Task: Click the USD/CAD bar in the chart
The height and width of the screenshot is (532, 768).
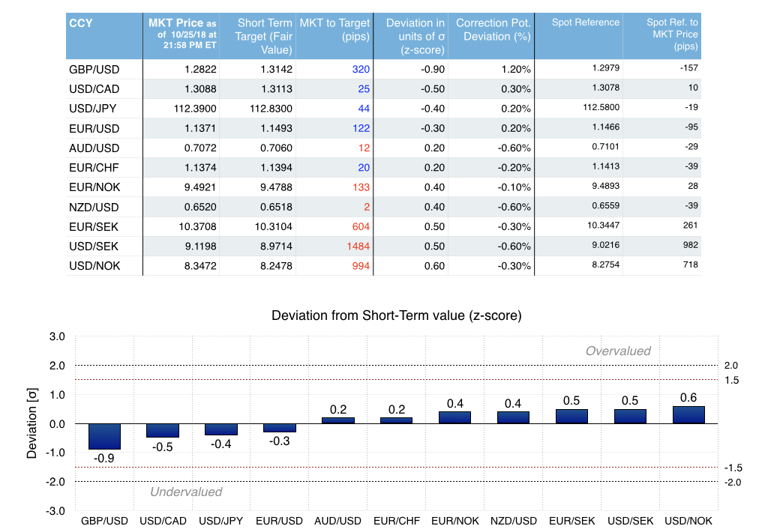Action: [163, 430]
